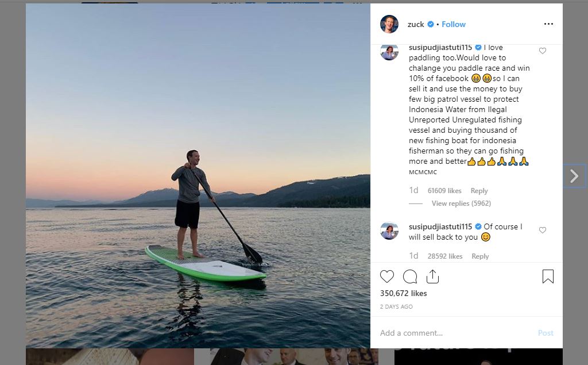The image size is (588, 365).
Task: Click in the Add a comment field
Action: pos(454,333)
